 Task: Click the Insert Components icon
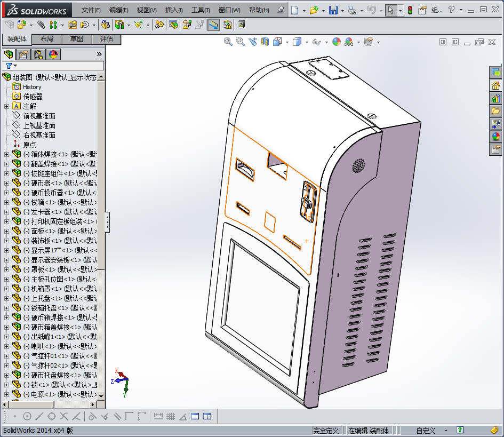click(x=22, y=25)
